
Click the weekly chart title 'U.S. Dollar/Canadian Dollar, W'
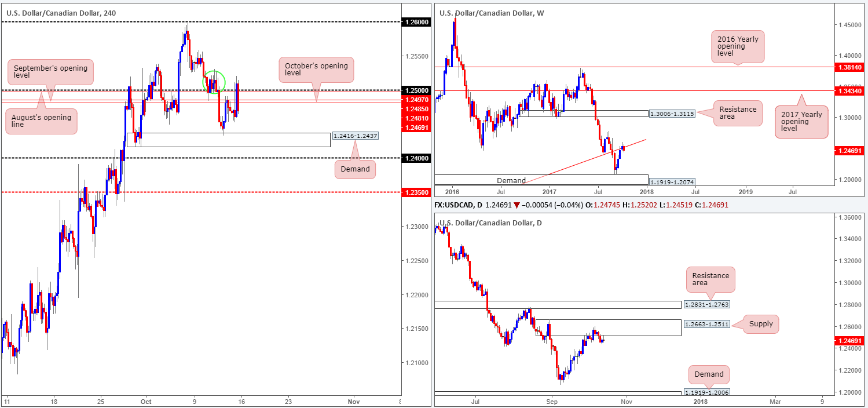tap(492, 13)
